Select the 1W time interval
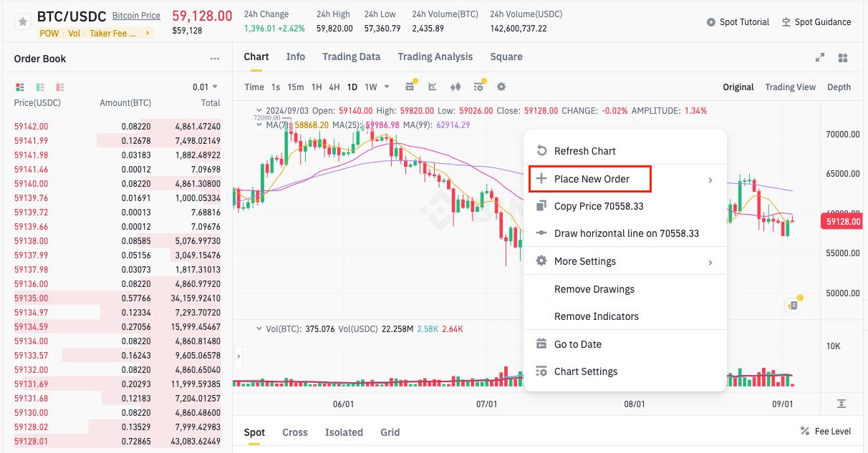Viewport: 868px width, 453px height. click(371, 87)
